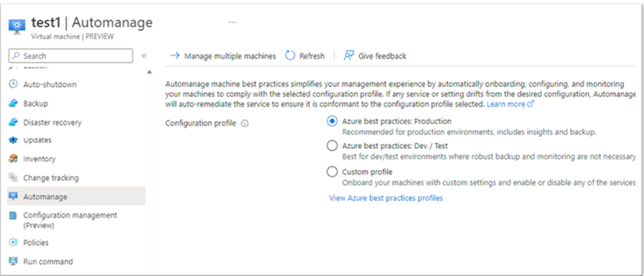Click the Run command icon
644x276 pixels.
click(13, 261)
